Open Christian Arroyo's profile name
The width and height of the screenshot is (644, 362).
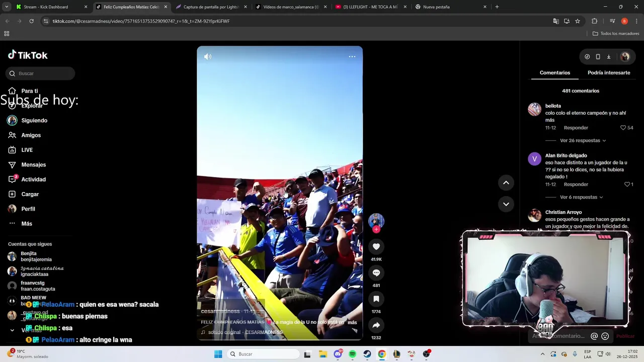[563, 212]
